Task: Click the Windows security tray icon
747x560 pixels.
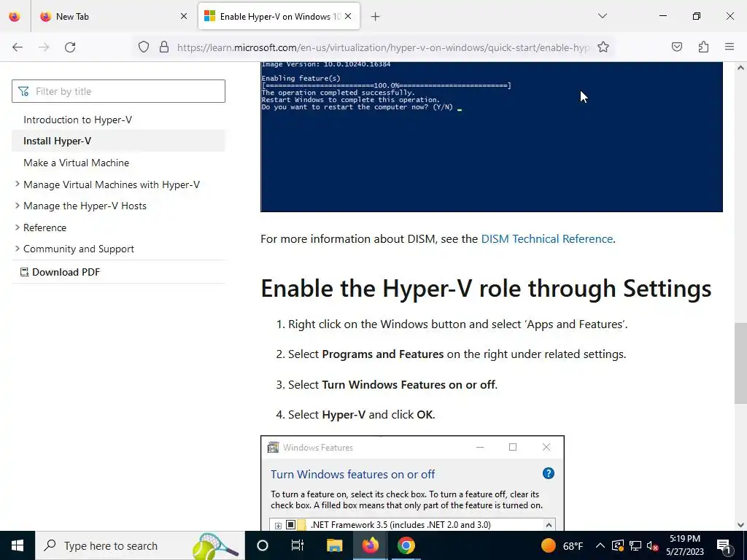Action: click(617, 545)
